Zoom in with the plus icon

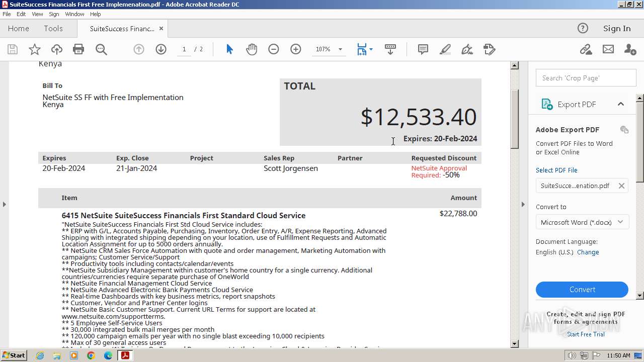coord(296,49)
